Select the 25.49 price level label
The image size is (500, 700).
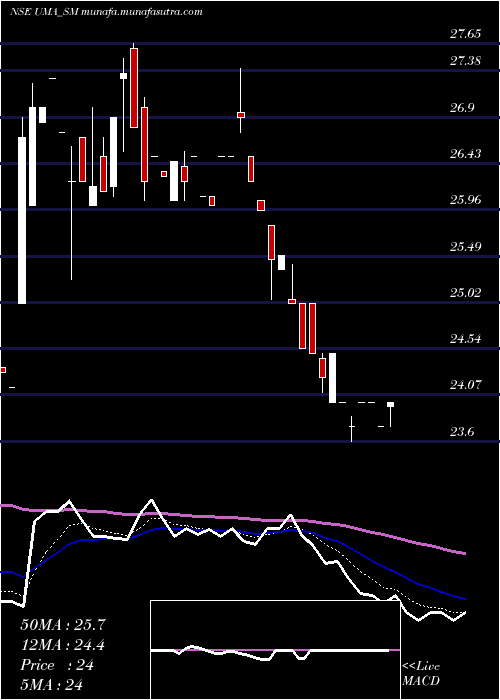pyautogui.click(x=465, y=246)
